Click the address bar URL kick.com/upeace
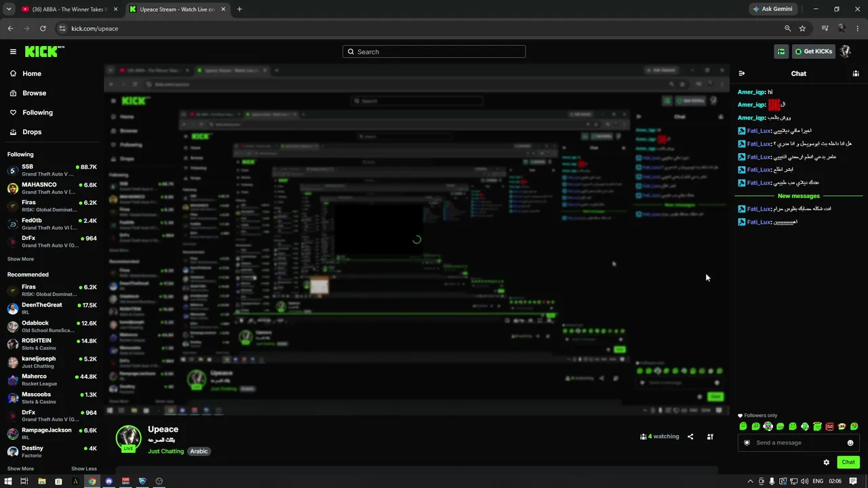868x488 pixels. coord(95,28)
